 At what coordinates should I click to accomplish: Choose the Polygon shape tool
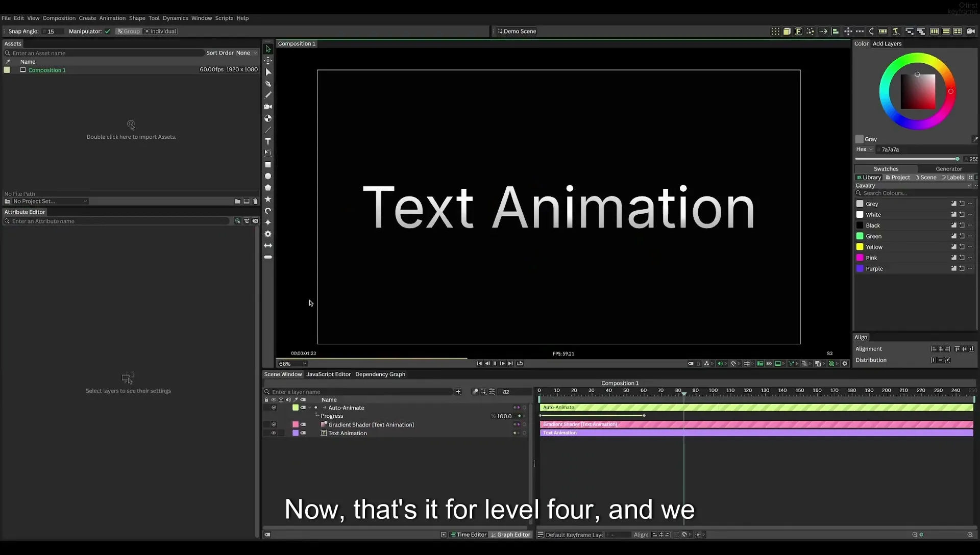click(268, 188)
